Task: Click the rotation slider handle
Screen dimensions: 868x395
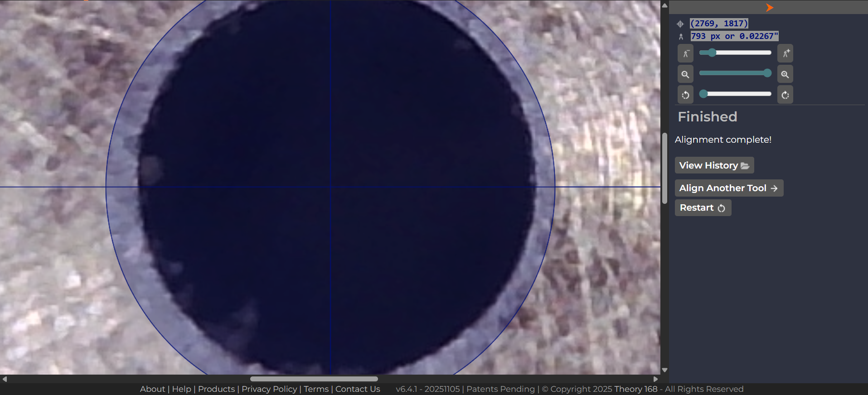Action: tap(703, 94)
